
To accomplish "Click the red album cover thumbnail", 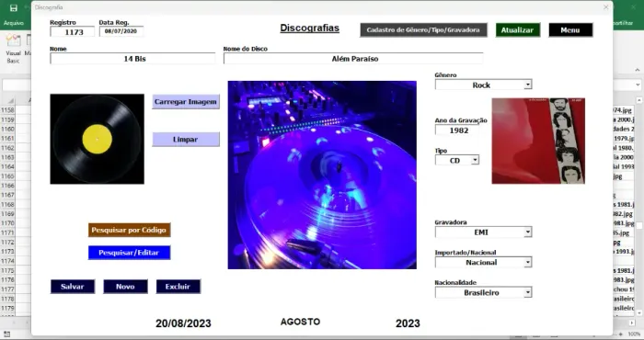I will (x=538, y=142).
